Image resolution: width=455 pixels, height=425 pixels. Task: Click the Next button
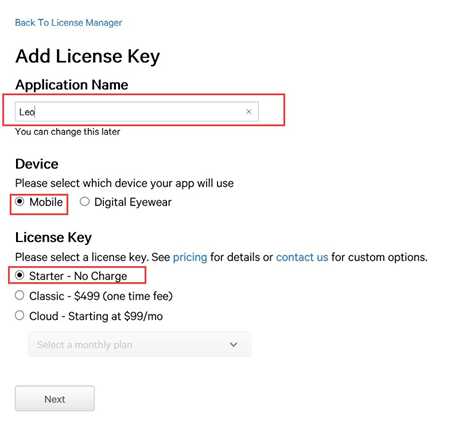coord(55,399)
